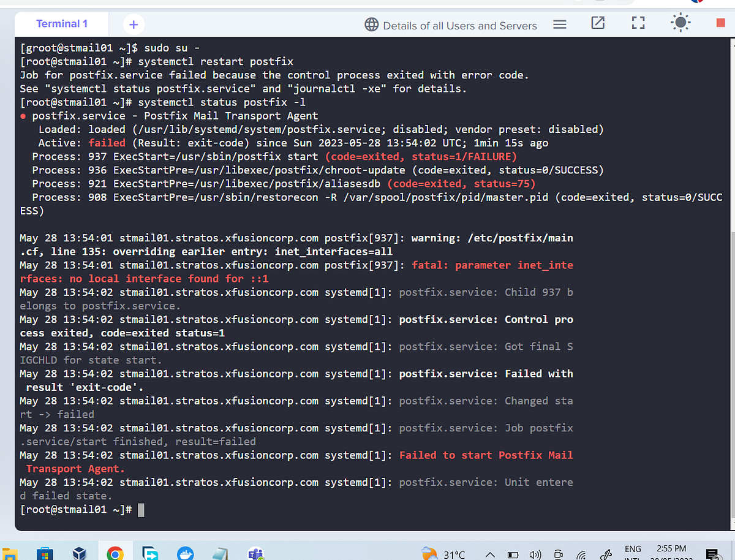The image size is (735, 560).
Task: Switch to the Terminal 1 tab
Action: [x=61, y=23]
